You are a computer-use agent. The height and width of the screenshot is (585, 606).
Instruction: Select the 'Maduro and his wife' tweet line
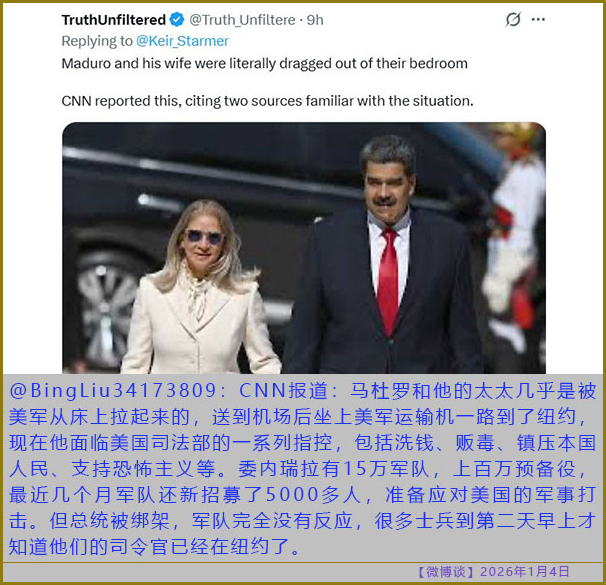tap(265, 63)
